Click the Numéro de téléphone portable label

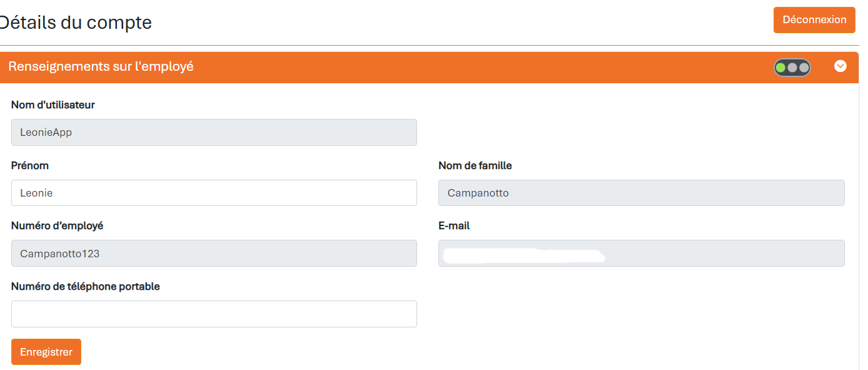click(86, 287)
